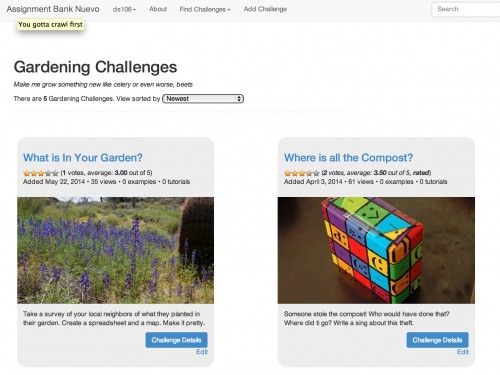The height and width of the screenshot is (375, 500).
Task: Go to Add Challenge in navbar
Action: [265, 9]
